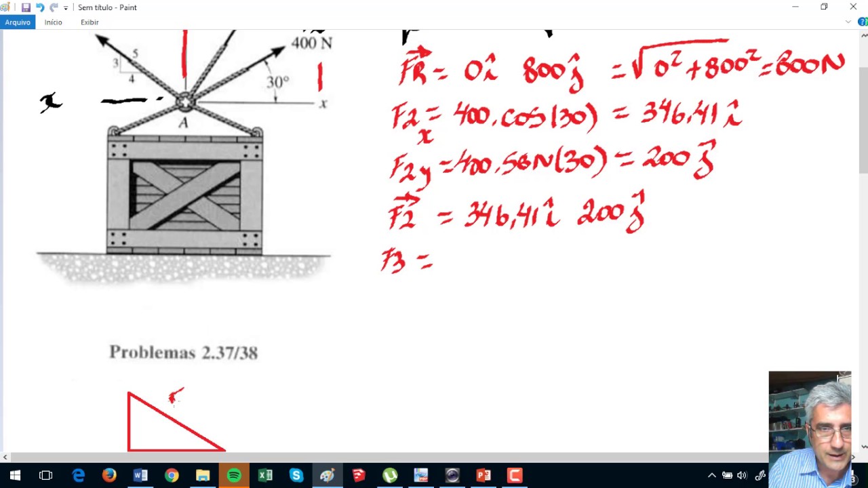868x488 pixels.
Task: Click the volume icon in system tray
Action: [x=743, y=475]
